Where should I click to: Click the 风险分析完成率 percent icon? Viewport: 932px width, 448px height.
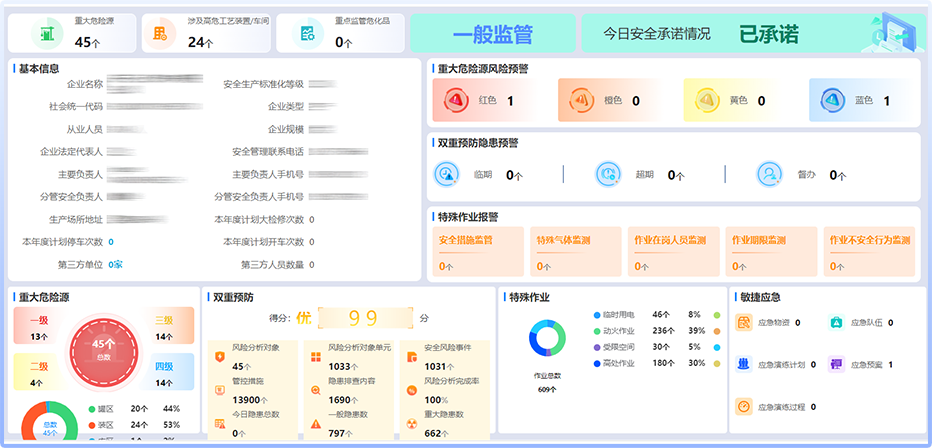click(x=411, y=390)
